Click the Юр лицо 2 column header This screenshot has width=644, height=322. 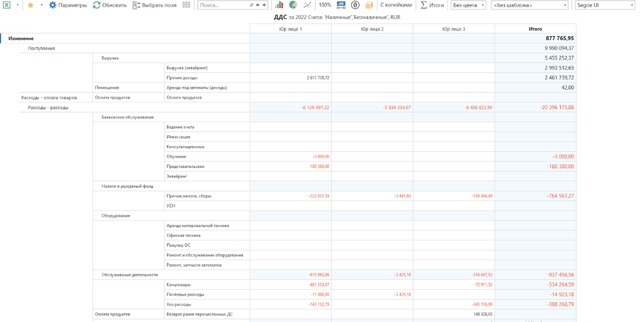click(372, 29)
